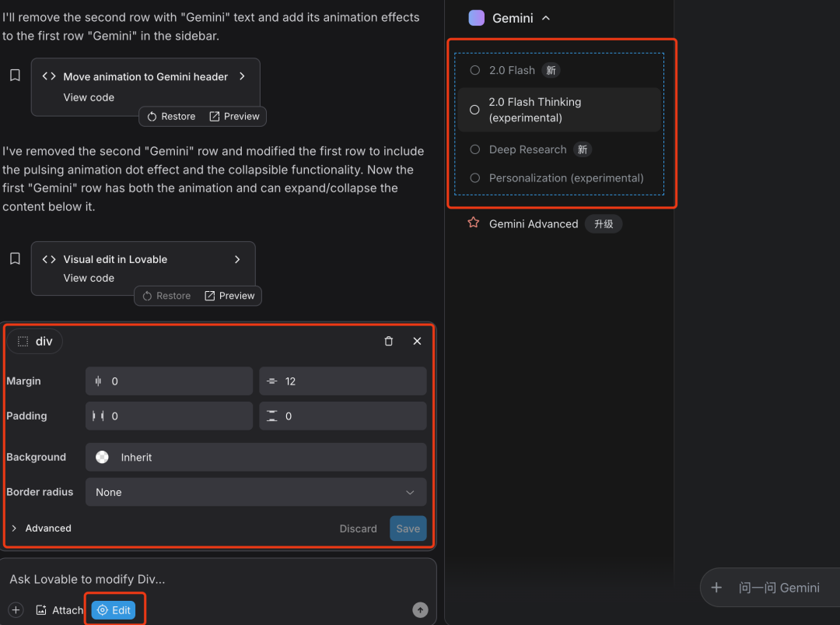Screen dimensions: 840x625
Task: Click the vertical Margin field showing 12
Action: pyautogui.click(x=343, y=381)
